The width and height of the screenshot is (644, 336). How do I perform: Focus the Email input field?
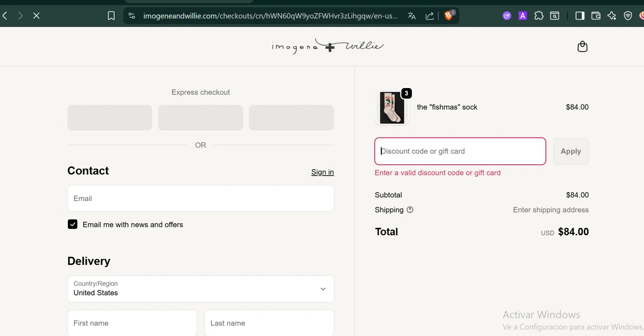coord(200,198)
